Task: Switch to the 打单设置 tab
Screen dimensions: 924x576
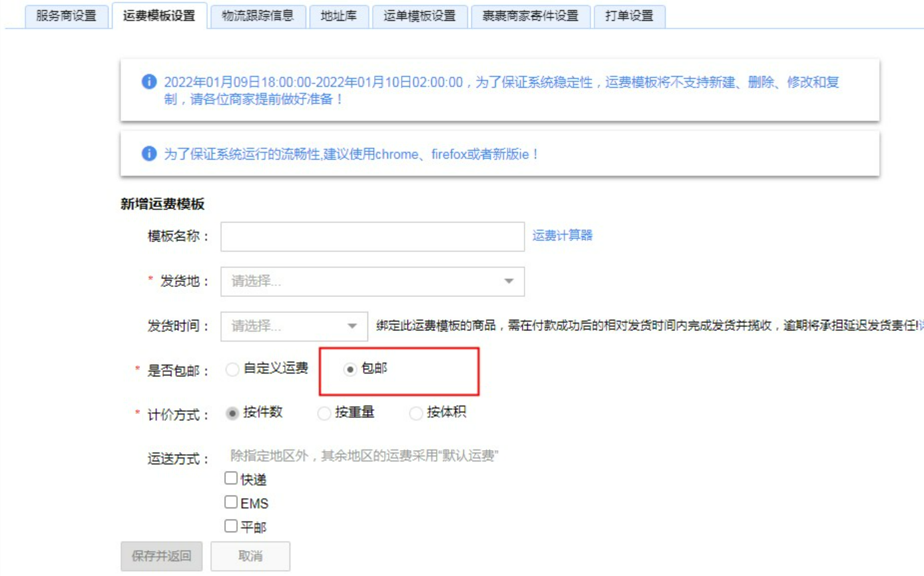Action: pos(629,16)
